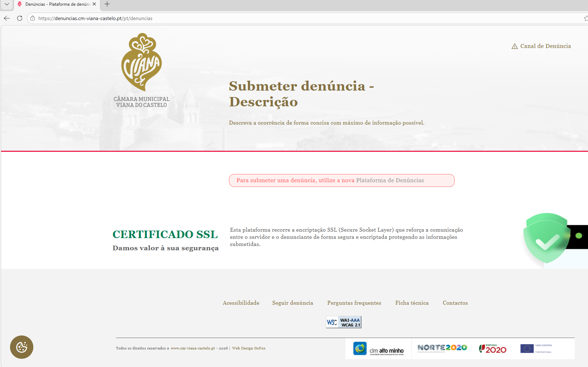Expand the tab list dropdown chevron

6,4
